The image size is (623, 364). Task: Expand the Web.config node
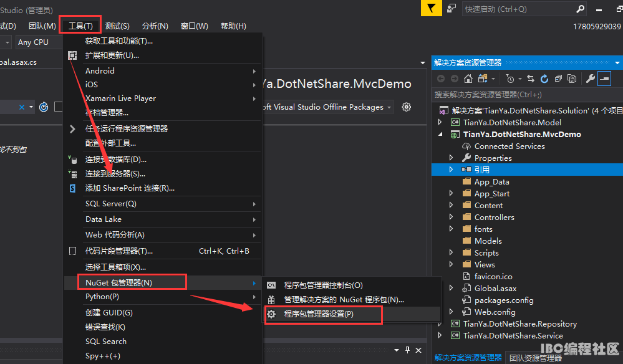[451, 312]
